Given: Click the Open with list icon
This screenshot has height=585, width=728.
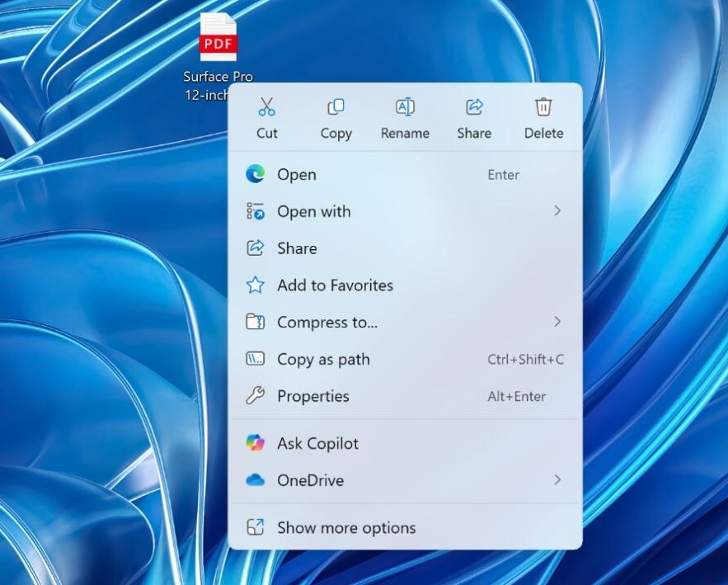Looking at the screenshot, I should (255, 211).
